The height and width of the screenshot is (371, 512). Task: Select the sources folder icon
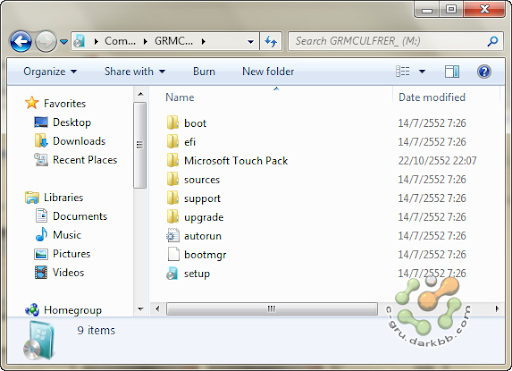coord(172,179)
